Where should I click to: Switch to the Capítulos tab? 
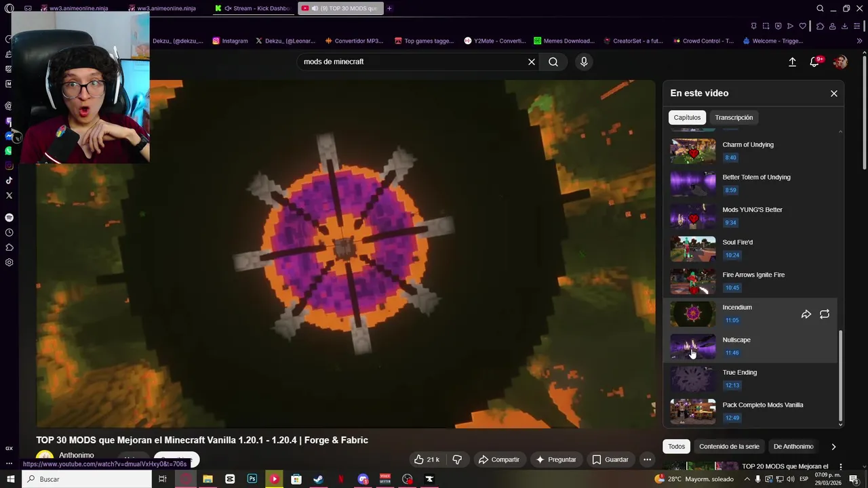point(687,117)
